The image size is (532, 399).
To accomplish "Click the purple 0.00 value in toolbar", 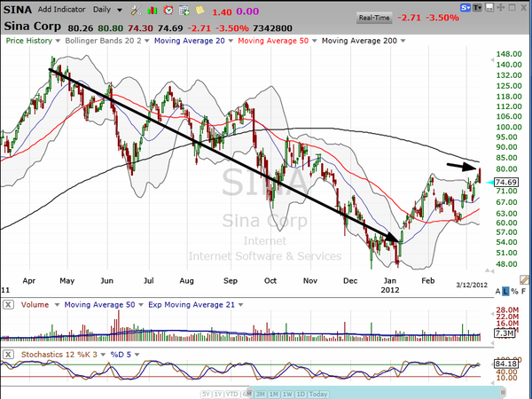I will tap(247, 12).
